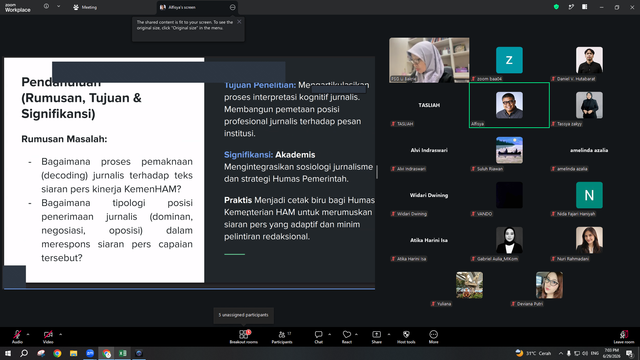Open Breakout rooms panel
This screenshot has height=360, width=640.
pyautogui.click(x=244, y=337)
